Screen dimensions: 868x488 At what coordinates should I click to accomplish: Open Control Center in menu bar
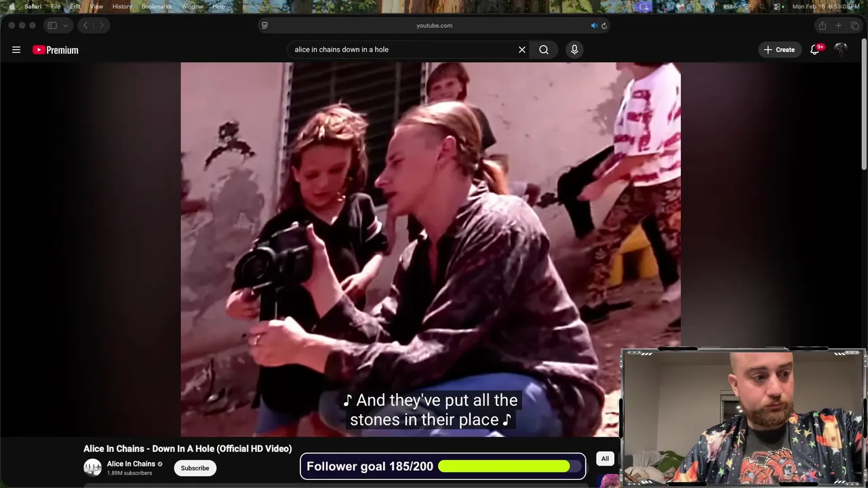pos(776,7)
